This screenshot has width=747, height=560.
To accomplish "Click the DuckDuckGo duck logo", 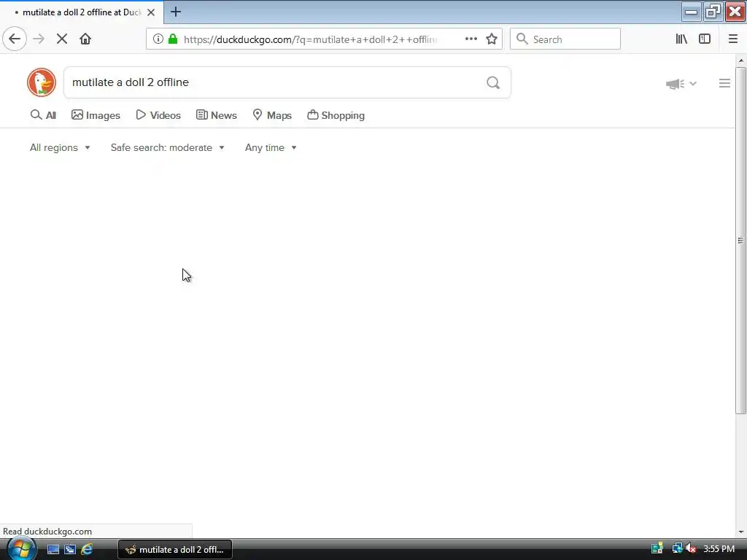I will coord(42,82).
